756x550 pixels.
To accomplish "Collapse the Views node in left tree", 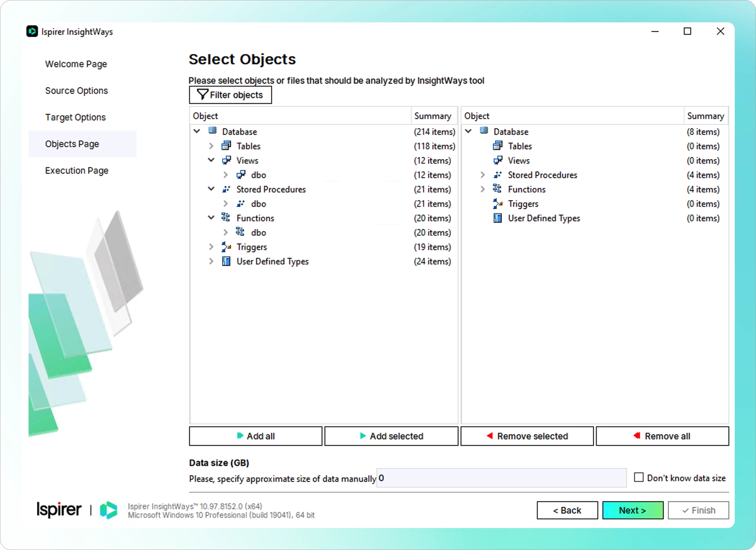I will coord(211,160).
